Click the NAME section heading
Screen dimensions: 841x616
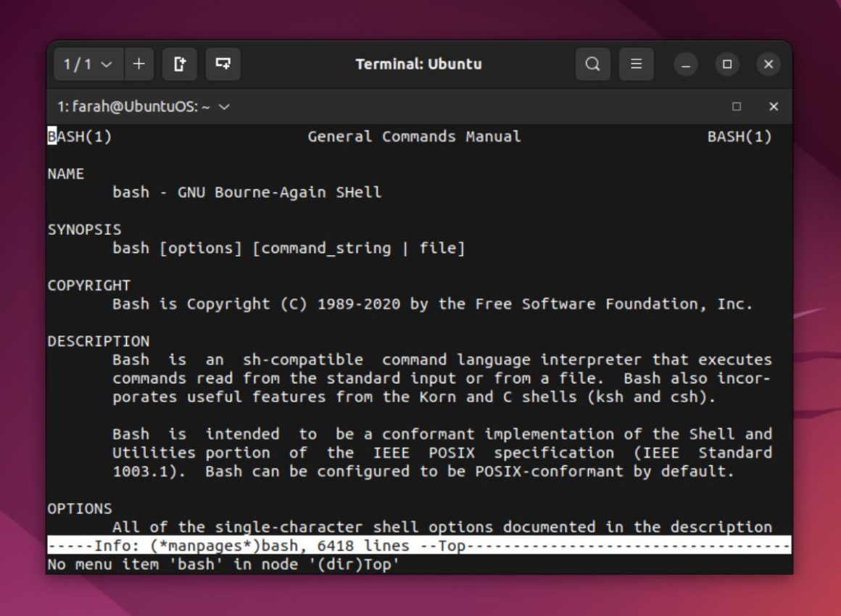tap(65, 173)
